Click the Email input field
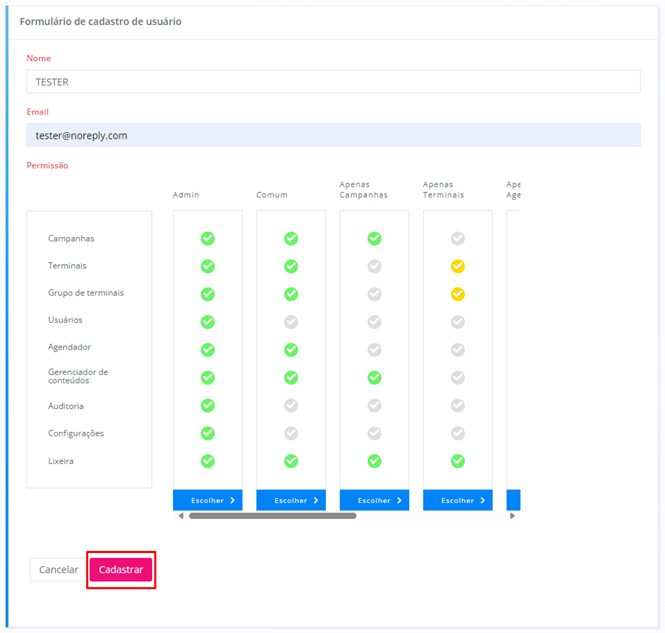Viewport: 665px width, 633px height. 333,135
